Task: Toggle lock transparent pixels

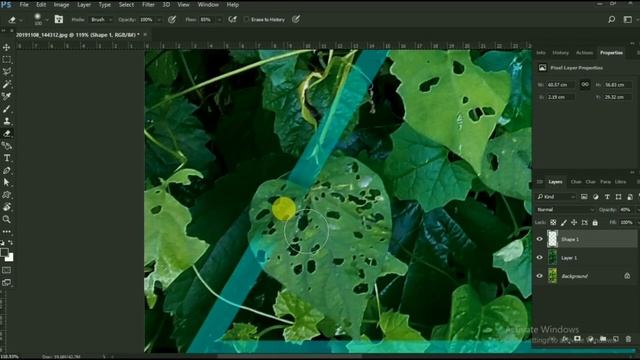Action: coord(553,222)
